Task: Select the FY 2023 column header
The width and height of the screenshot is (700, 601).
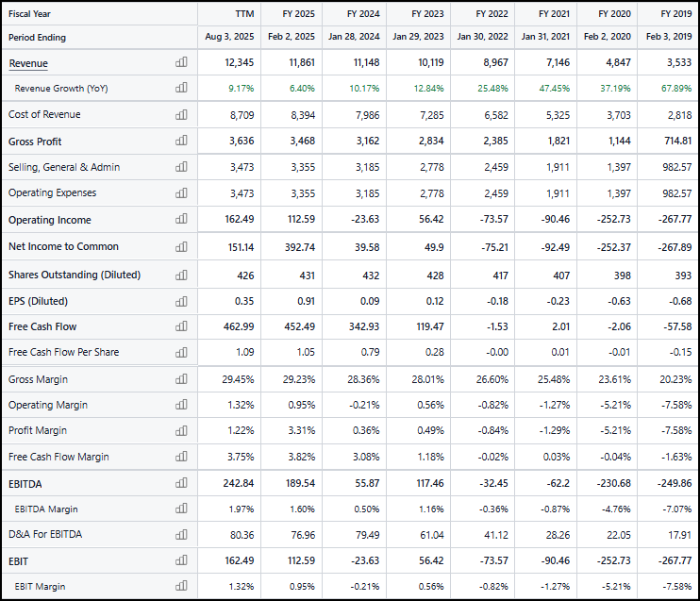Action: [x=427, y=14]
